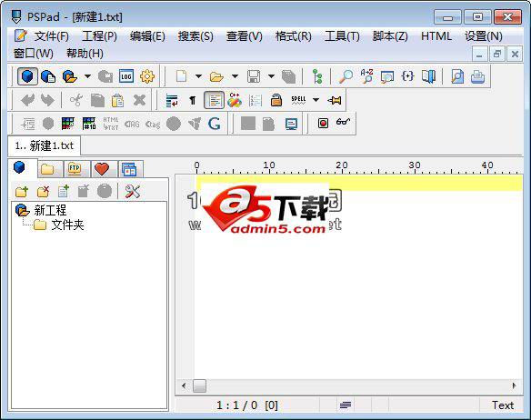Click the blue cube project icon in toolbar
The width and height of the screenshot is (531, 420).
click(x=27, y=76)
